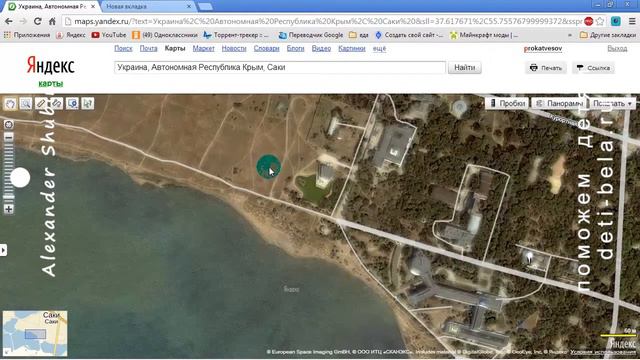Open the YouTube bookmark

pos(109,35)
